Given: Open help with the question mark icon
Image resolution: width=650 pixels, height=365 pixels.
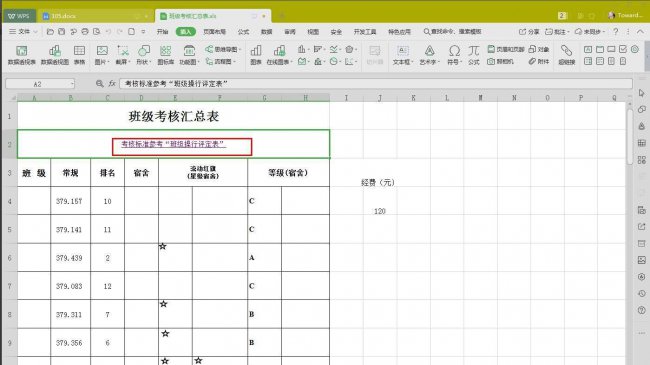Looking at the screenshot, I should pyautogui.click(x=616, y=32).
